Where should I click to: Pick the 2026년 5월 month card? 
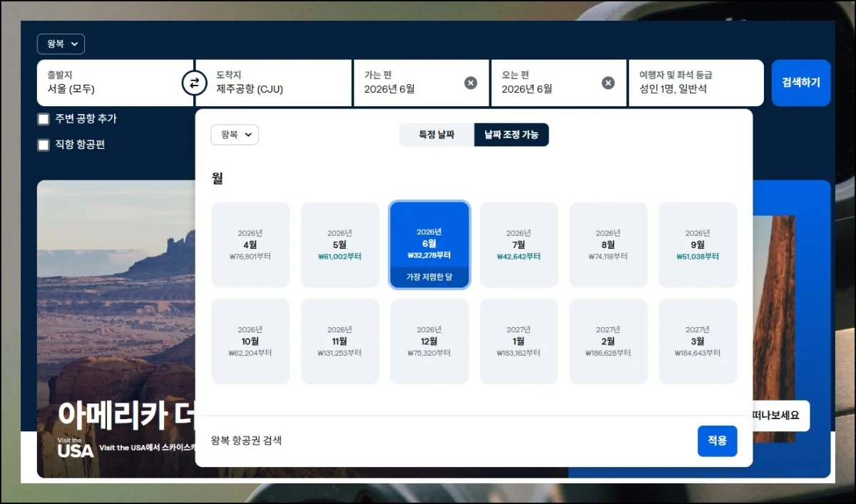[340, 245]
